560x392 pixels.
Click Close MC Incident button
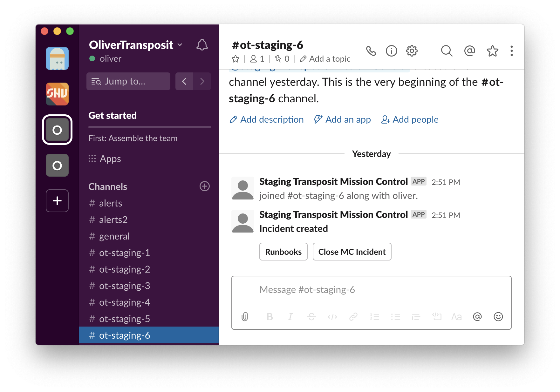pyautogui.click(x=352, y=252)
